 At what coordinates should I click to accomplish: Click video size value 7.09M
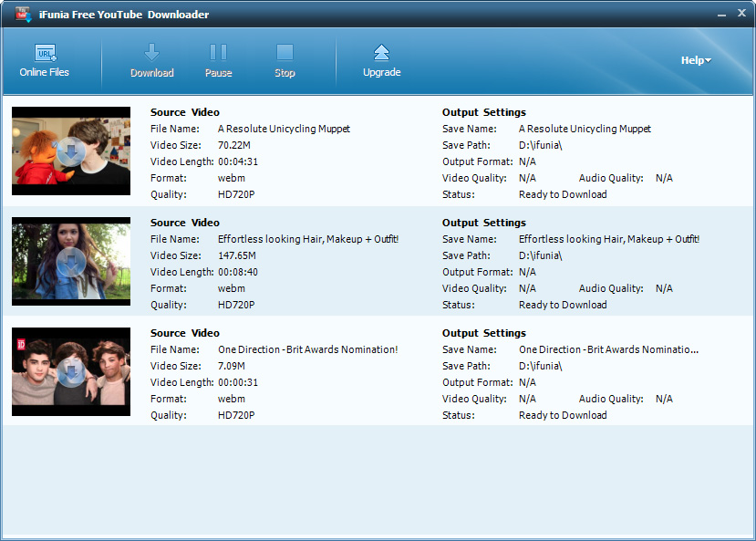pos(232,366)
